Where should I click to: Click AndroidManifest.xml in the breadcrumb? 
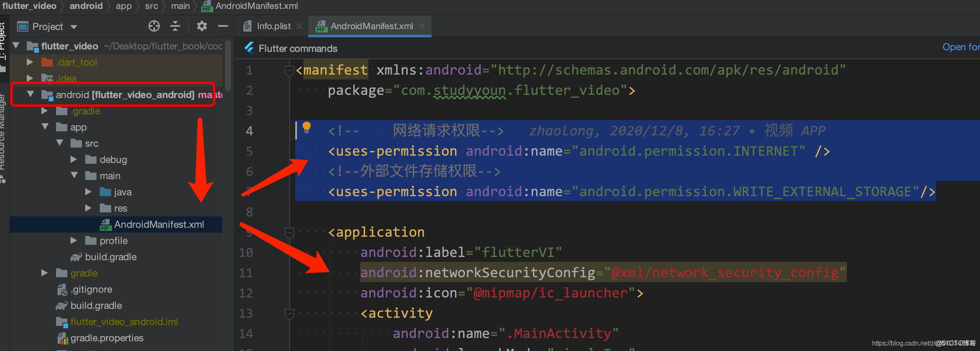(256, 6)
